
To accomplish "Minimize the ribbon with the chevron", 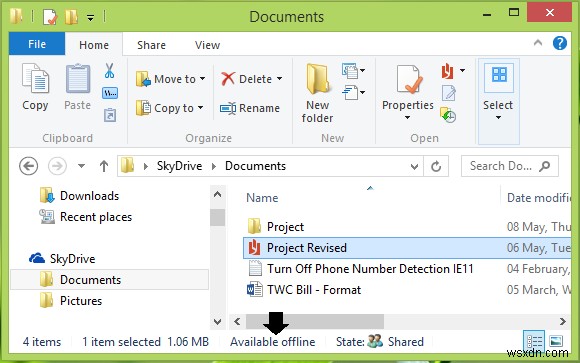I will point(538,43).
